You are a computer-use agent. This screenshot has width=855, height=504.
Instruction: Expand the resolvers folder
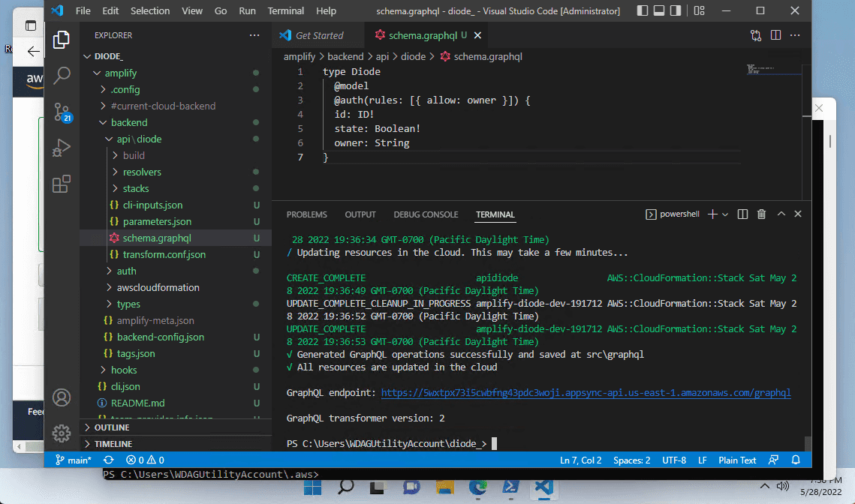[176, 172]
